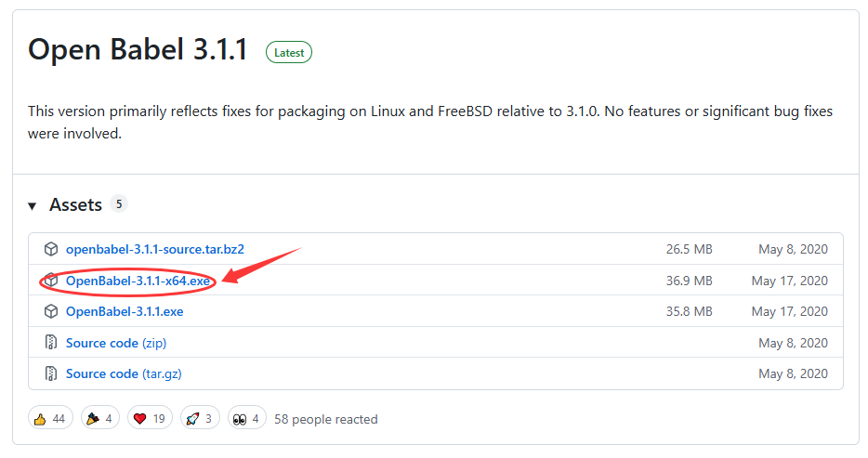Click file icon beside Source code (tar.gz)

tap(51, 373)
